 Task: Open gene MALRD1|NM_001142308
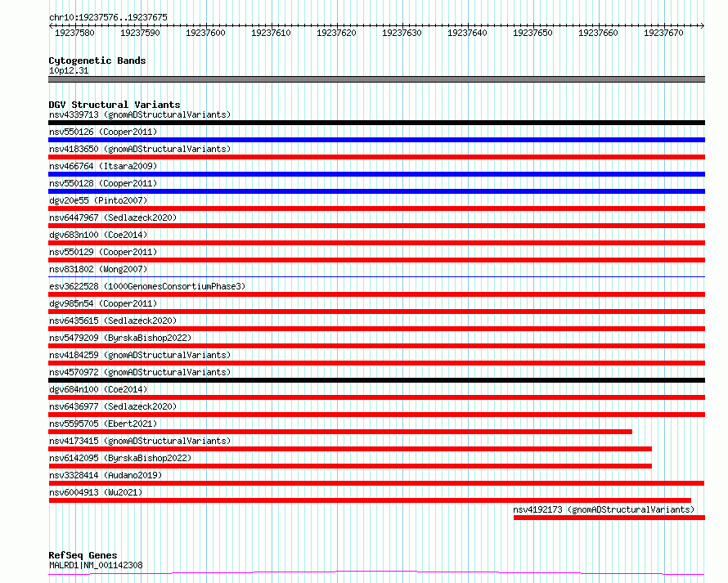[x=96, y=565]
